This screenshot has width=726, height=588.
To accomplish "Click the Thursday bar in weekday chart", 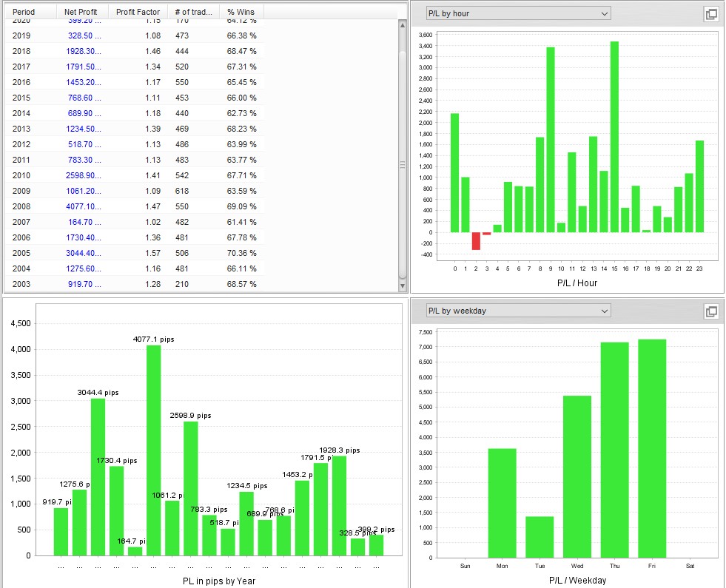I will click(615, 450).
